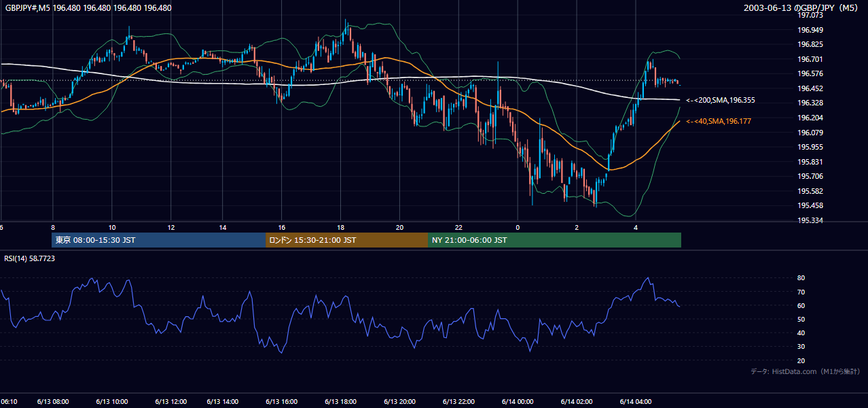Viewport: 868px width, 408px height.
Task: Click price axis value 196.701
Action: 812,59
